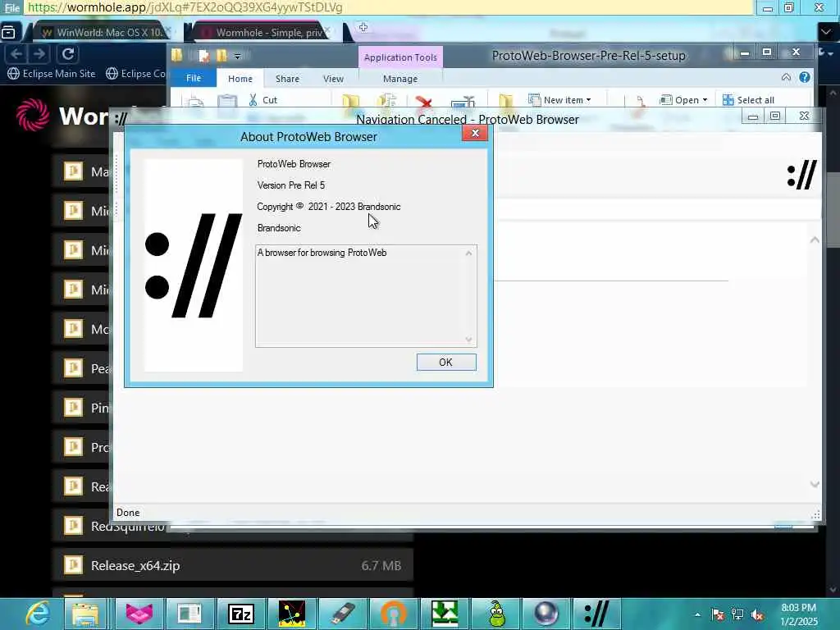Open the File menu of the background browser
The width and height of the screenshot is (840, 630).
pyautogui.click(x=11, y=7)
